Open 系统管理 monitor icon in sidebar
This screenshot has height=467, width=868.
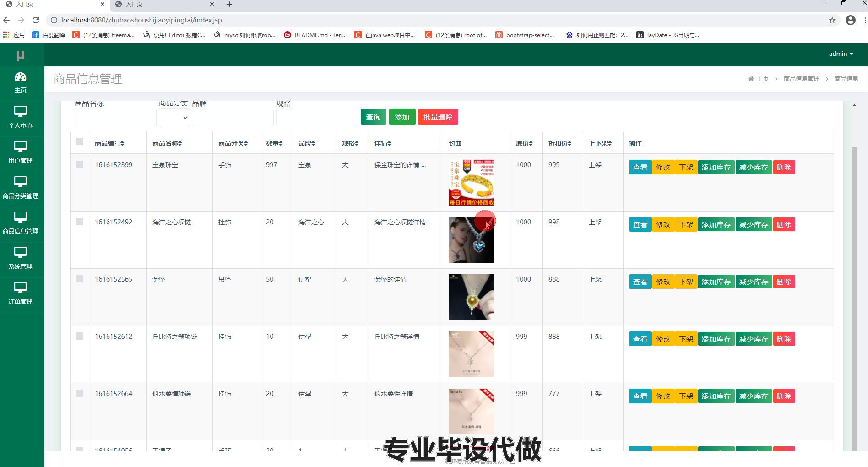[21, 252]
